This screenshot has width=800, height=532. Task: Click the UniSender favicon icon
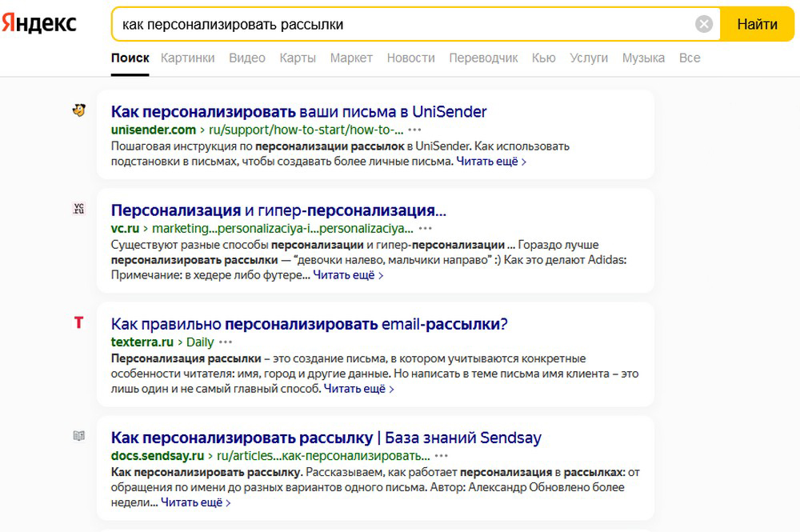(x=78, y=110)
